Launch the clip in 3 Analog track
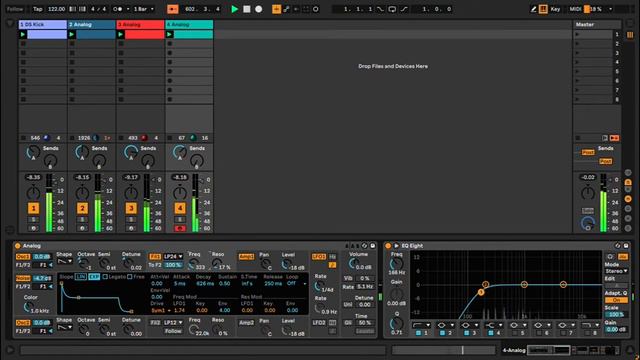This screenshot has width=640, height=360. [x=120, y=35]
